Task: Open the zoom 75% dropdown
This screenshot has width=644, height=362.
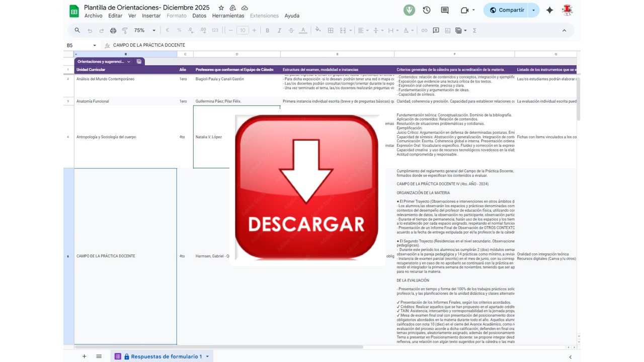Action: point(145,31)
